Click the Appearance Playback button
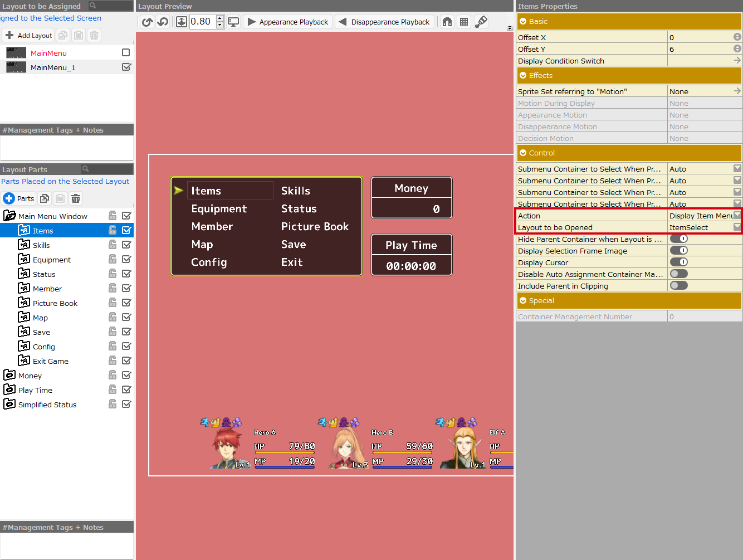Screen dimensions: 743x560 (x=288, y=22)
